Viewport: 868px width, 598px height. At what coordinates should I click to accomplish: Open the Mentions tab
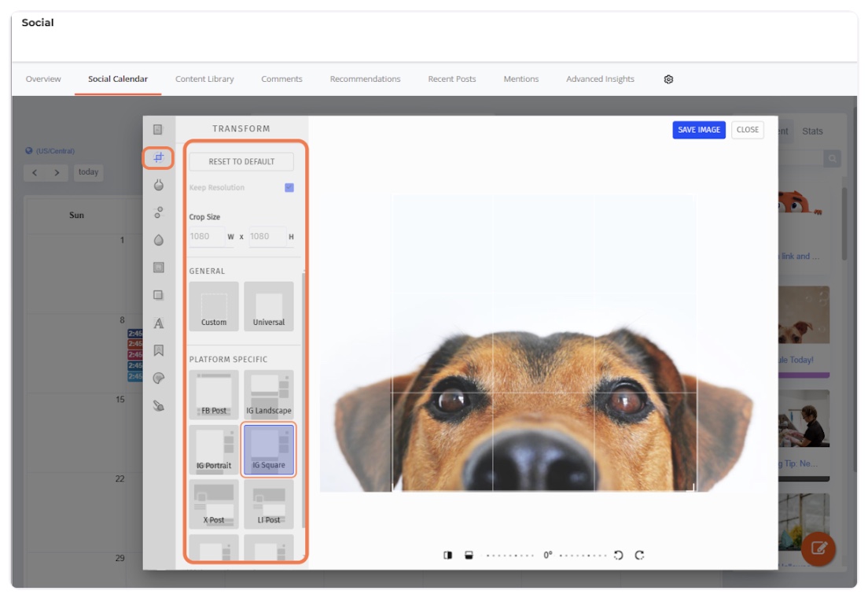[x=521, y=79]
